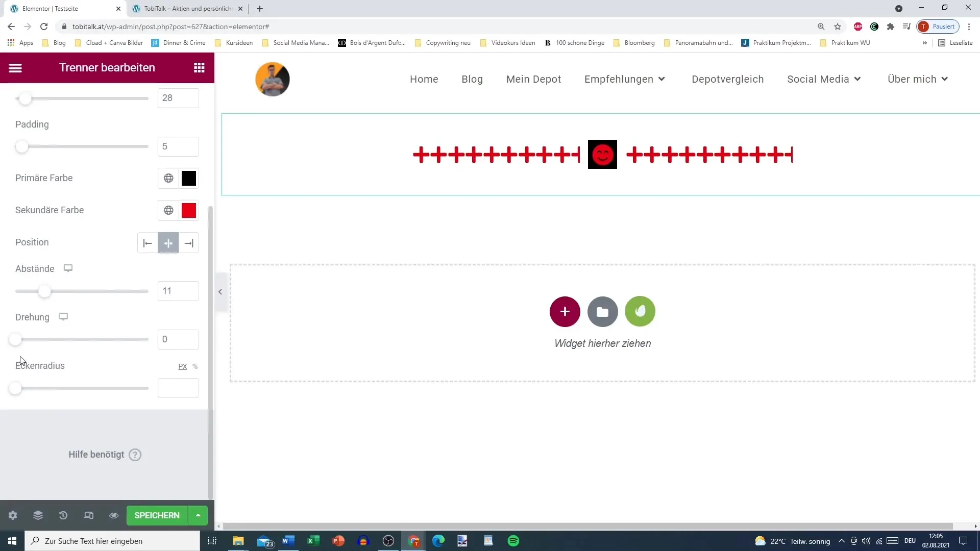
Task: Open the Navigator layers icon
Action: pyautogui.click(x=38, y=515)
